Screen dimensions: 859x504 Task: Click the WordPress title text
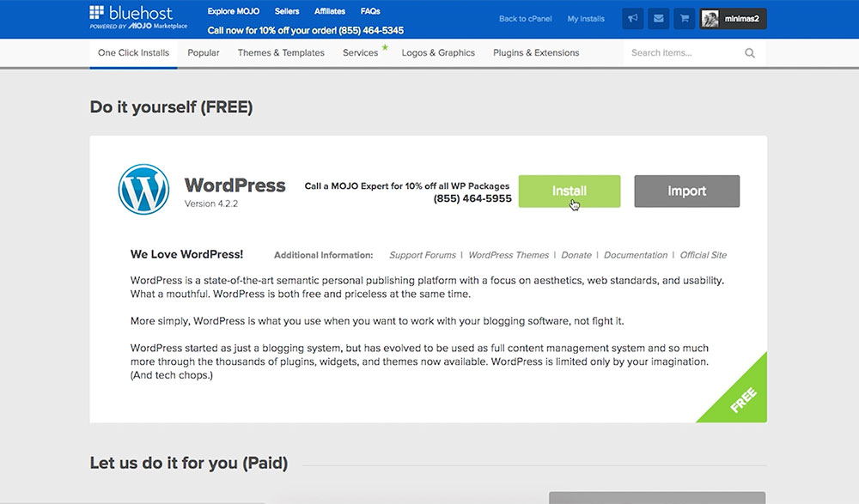[x=235, y=185]
